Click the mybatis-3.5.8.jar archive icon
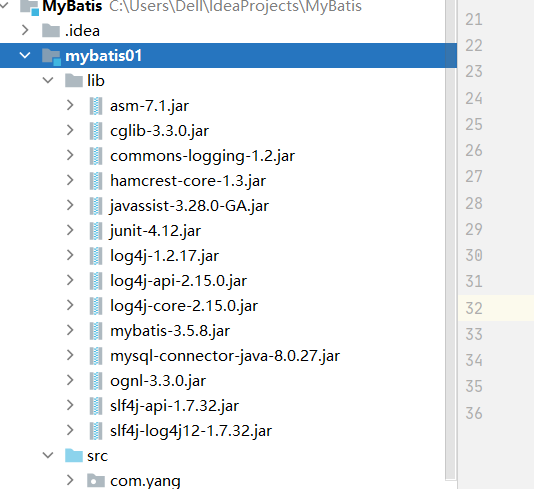Screen dimensions: 534x489 click(x=96, y=331)
